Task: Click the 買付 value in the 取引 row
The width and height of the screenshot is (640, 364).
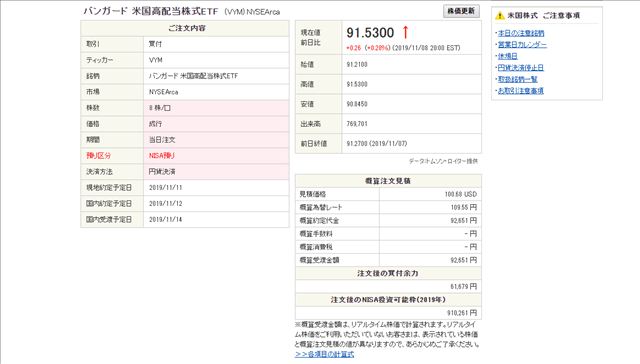Action: [156, 44]
